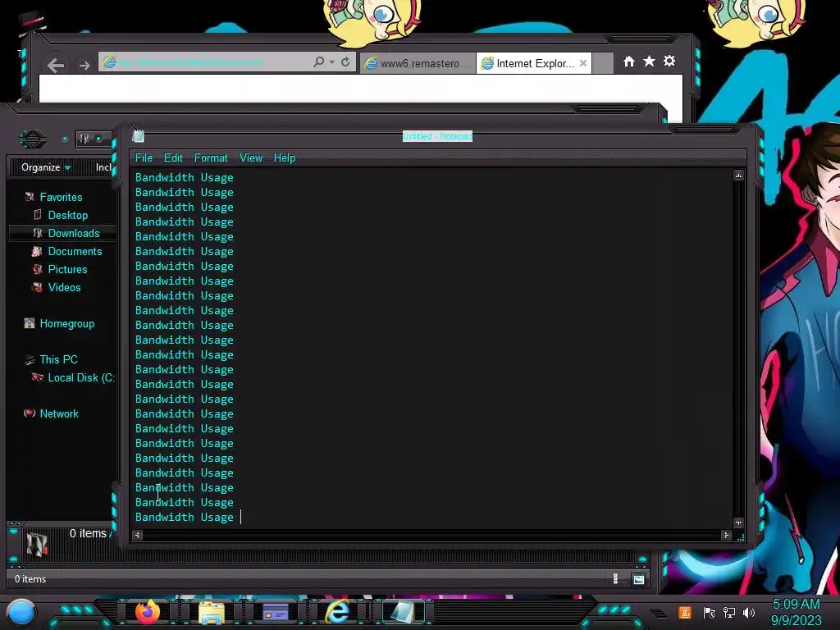Launch Firefox from the taskbar
Screen dimensions: 840x630
click(x=148, y=612)
